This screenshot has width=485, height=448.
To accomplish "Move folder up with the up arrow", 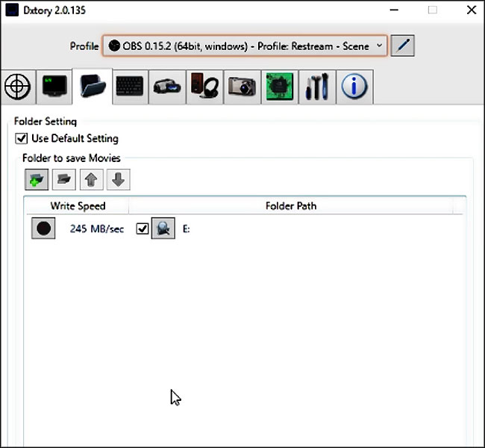I will point(91,179).
